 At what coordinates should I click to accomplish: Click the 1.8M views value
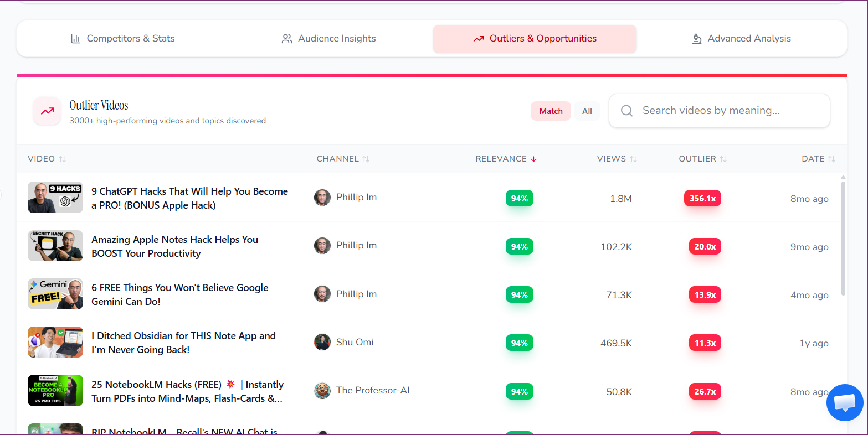621,199
